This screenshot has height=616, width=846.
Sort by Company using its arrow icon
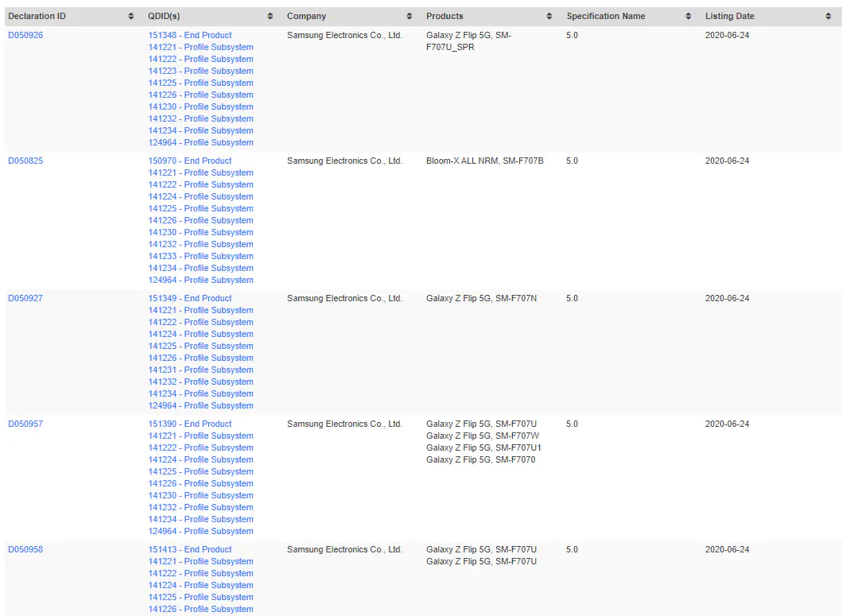(x=409, y=16)
